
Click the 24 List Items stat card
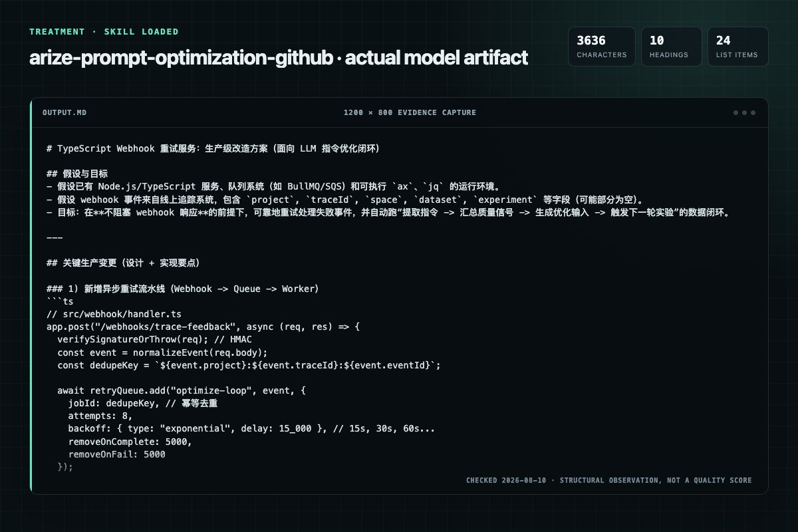(737, 47)
